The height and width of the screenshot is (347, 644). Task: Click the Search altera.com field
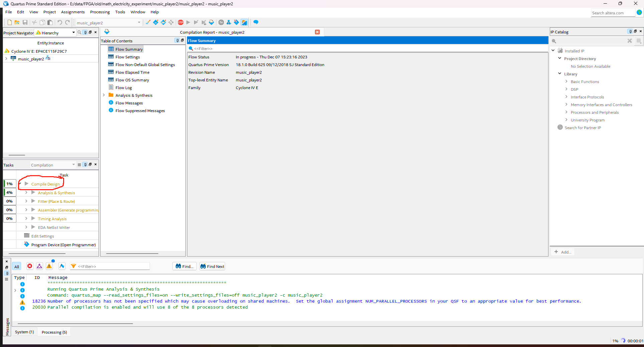pyautogui.click(x=613, y=13)
